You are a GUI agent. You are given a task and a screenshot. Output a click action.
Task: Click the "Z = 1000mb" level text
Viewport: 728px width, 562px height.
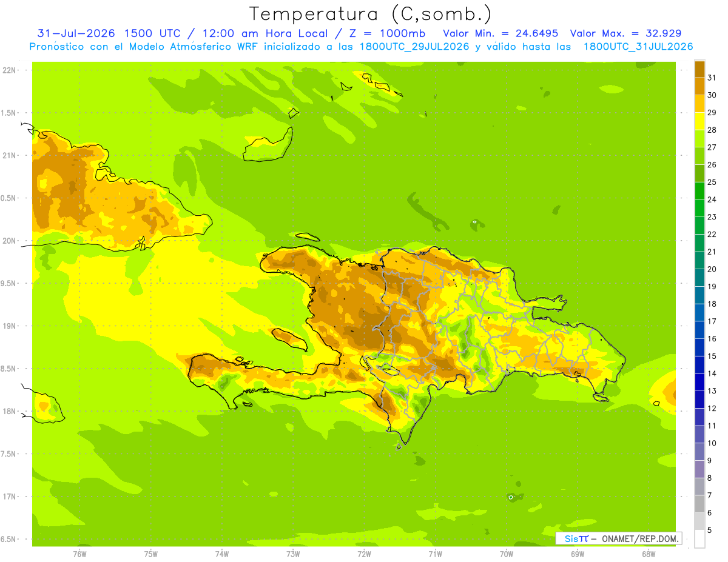387,33
